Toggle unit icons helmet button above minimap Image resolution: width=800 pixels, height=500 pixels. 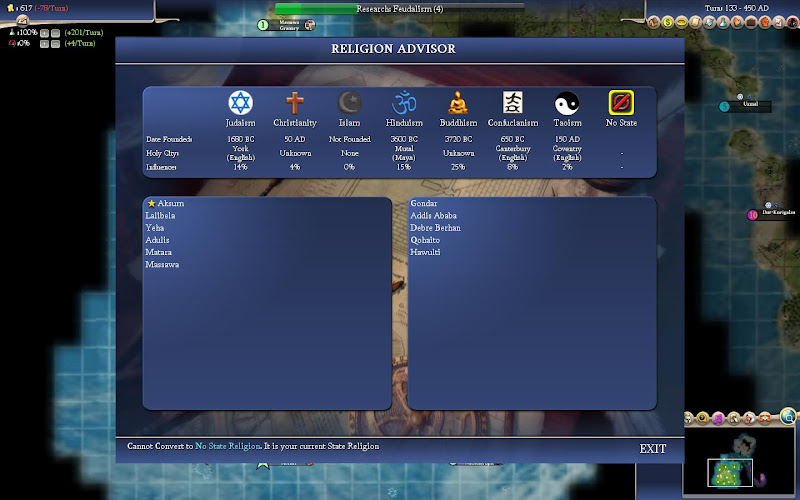(x=688, y=418)
